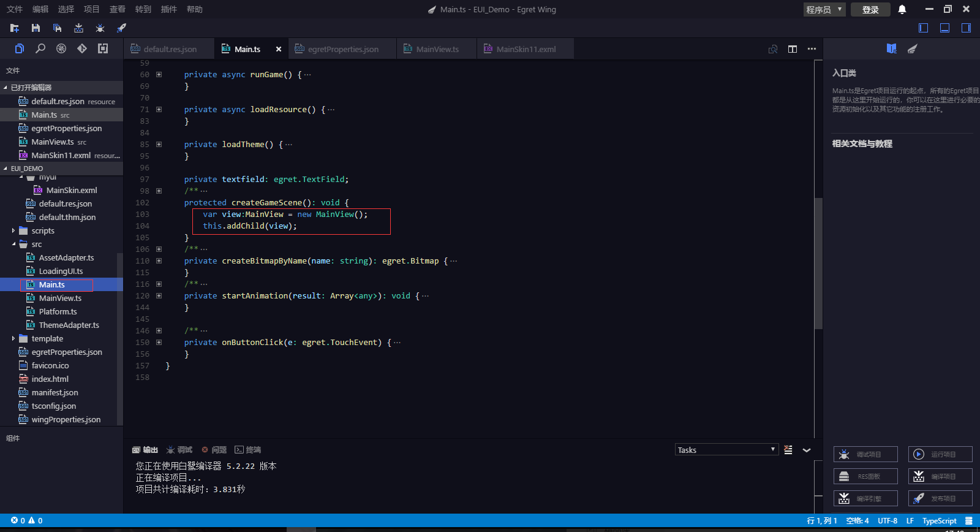Click the RES面板 button
Screen dimensions: 980x532
point(865,476)
